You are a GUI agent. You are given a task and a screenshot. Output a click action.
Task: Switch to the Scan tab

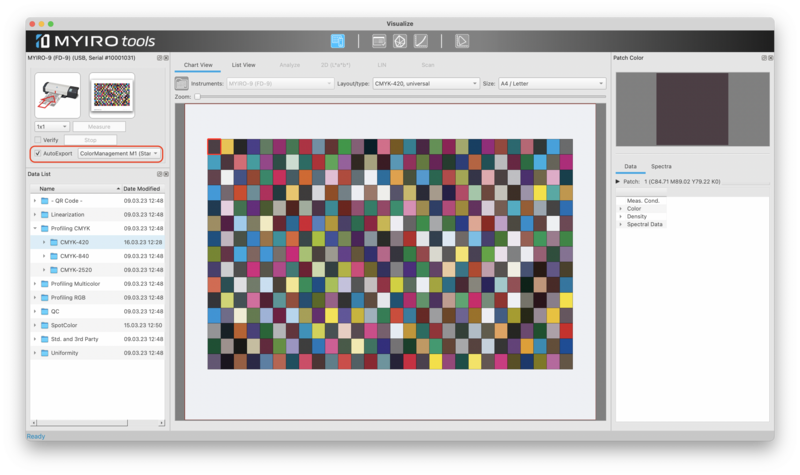(428, 65)
